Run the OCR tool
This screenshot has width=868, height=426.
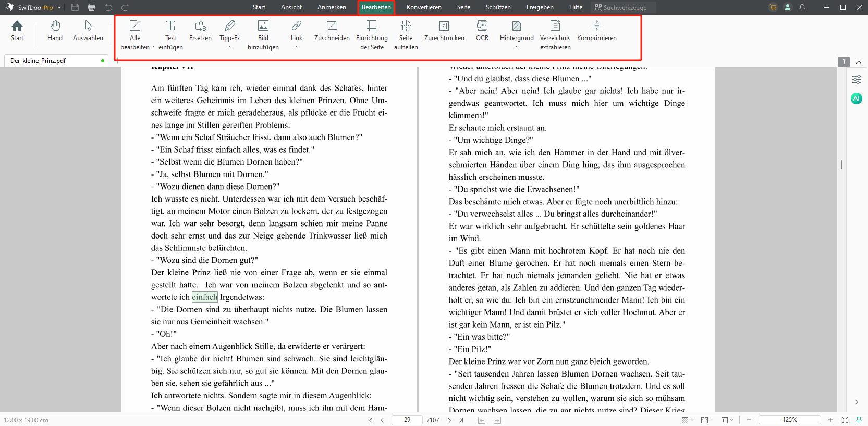coord(482,31)
